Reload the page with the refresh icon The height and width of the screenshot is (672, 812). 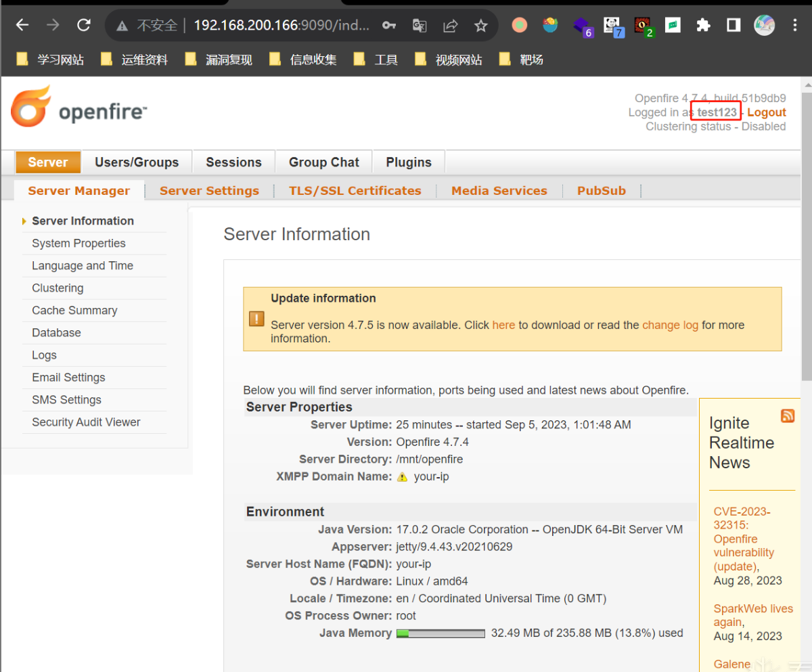pyautogui.click(x=84, y=26)
